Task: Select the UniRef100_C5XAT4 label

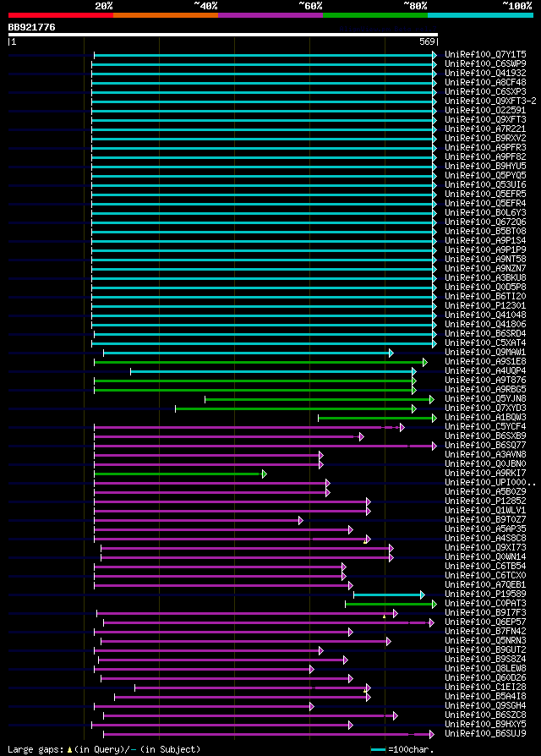Action: tap(485, 343)
